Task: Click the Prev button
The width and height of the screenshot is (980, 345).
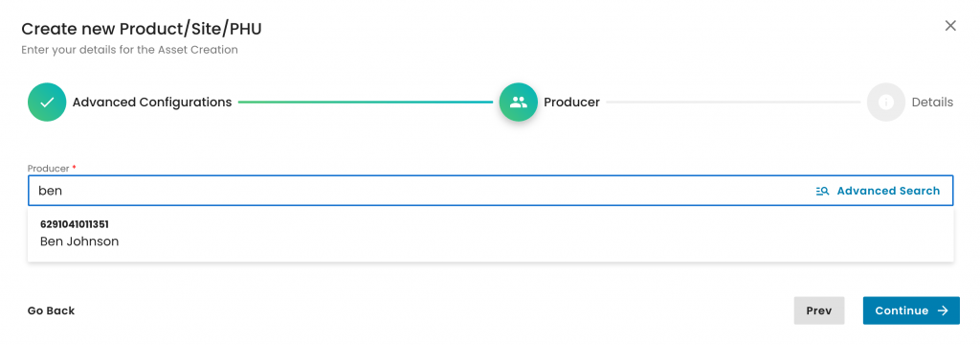Action: [x=819, y=310]
